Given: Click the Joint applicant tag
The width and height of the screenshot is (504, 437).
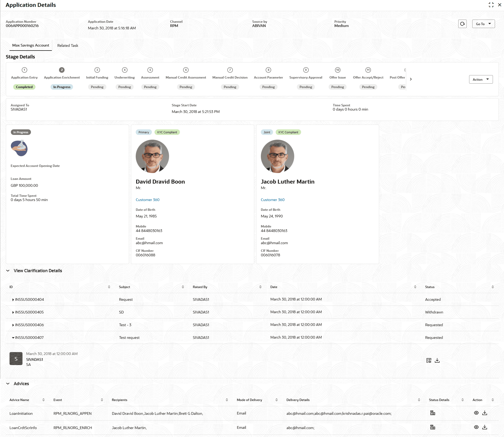Looking at the screenshot, I should click(x=267, y=132).
